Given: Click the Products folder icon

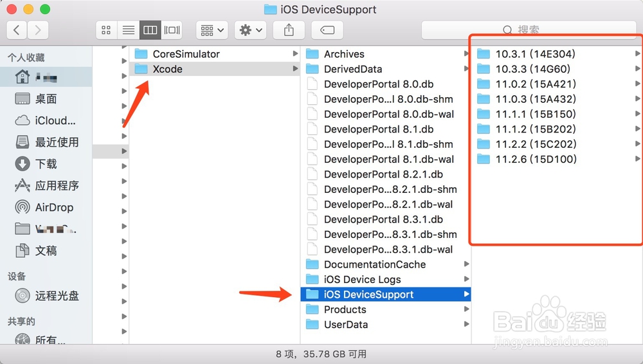Looking at the screenshot, I should click(312, 309).
